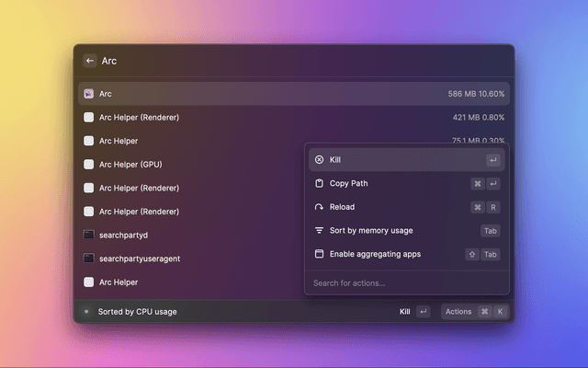Screen dimensions: 588x368
Task: Click the searchpartyuseragent process icon
Action: click(88, 259)
